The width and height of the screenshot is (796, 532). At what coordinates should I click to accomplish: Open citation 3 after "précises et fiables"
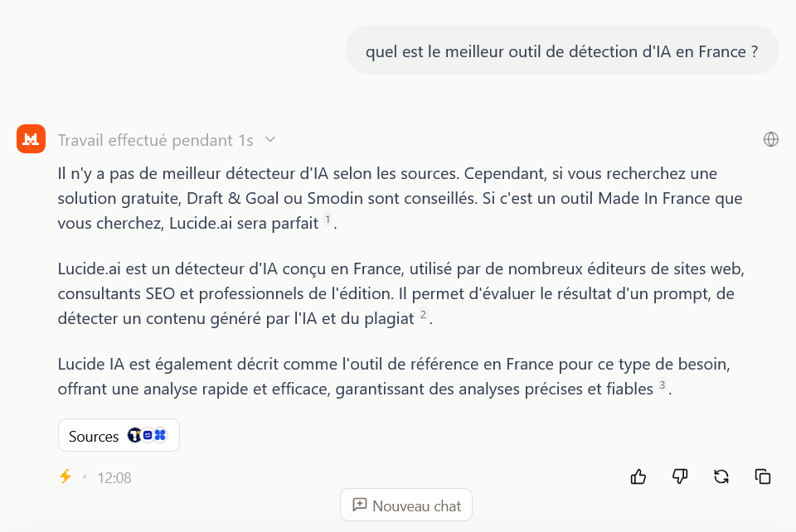coord(662,384)
